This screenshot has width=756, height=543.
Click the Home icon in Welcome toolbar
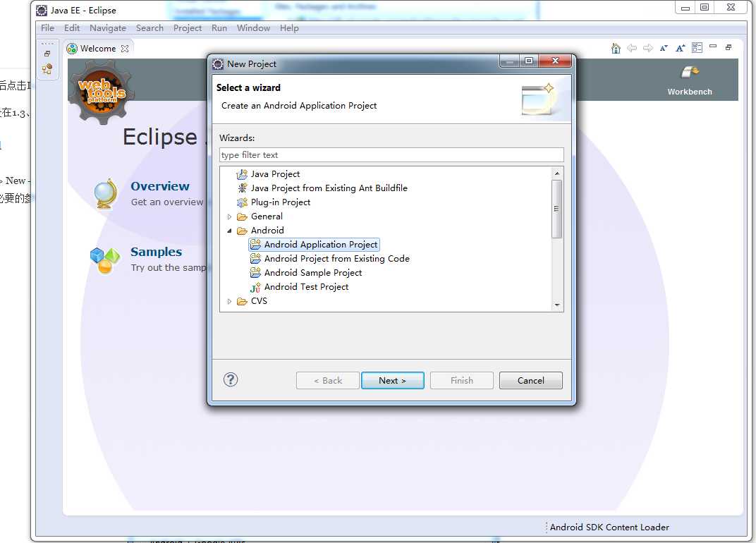click(x=616, y=48)
